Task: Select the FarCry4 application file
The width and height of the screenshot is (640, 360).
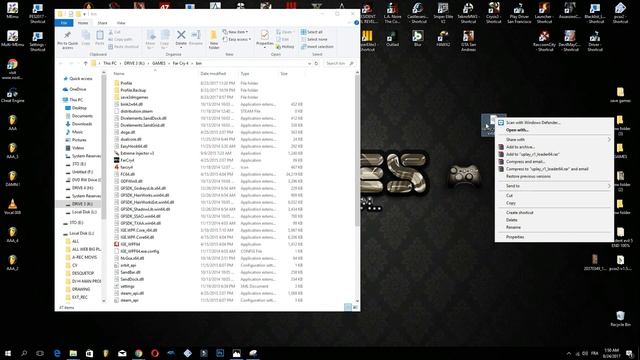Action: tap(127, 160)
